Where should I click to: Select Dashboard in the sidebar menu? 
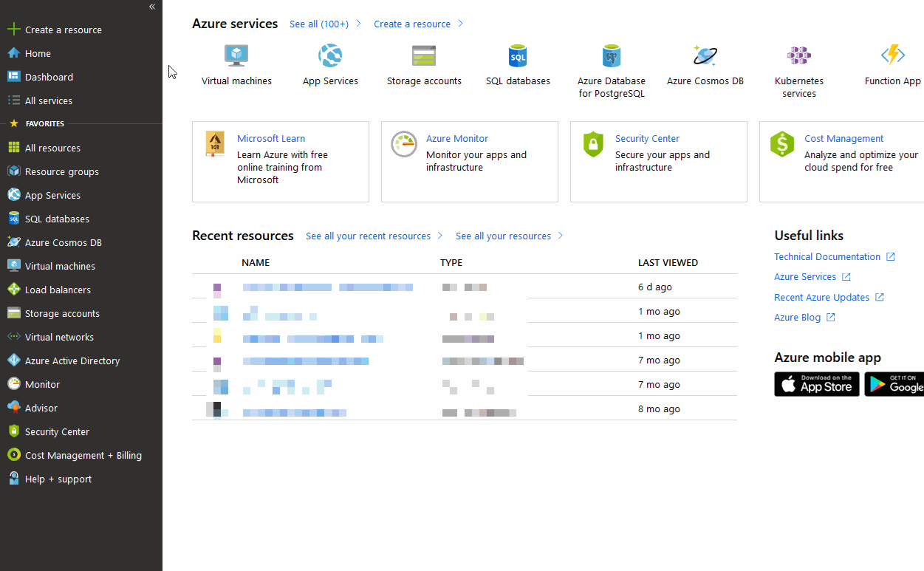49,77
